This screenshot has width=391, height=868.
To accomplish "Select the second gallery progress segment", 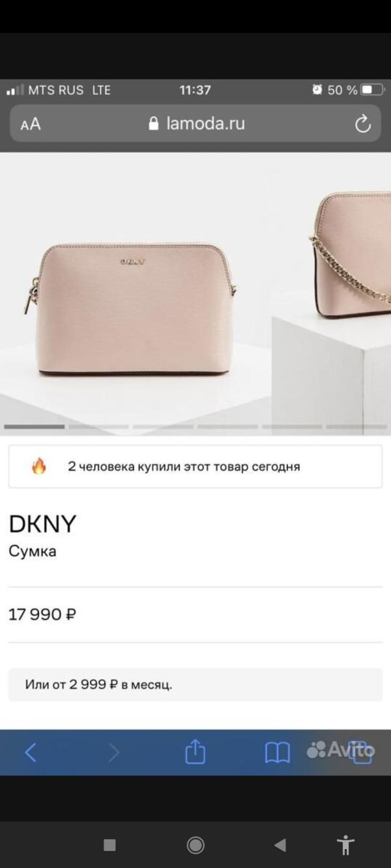I will (x=98, y=427).
